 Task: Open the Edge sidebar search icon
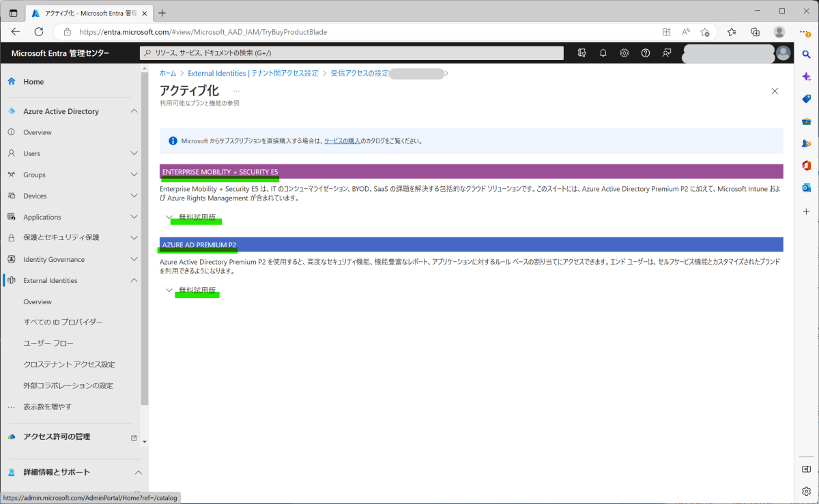pyautogui.click(x=806, y=55)
